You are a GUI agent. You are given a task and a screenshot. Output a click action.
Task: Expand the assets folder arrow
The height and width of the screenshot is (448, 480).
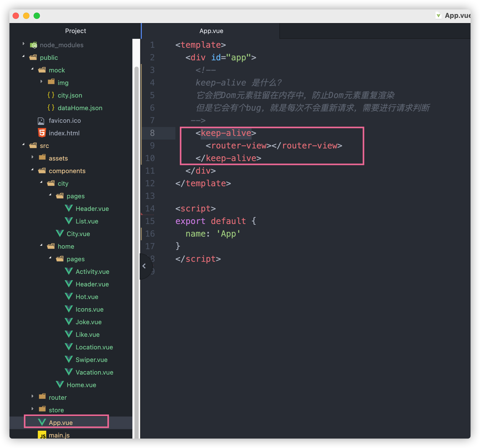click(33, 157)
